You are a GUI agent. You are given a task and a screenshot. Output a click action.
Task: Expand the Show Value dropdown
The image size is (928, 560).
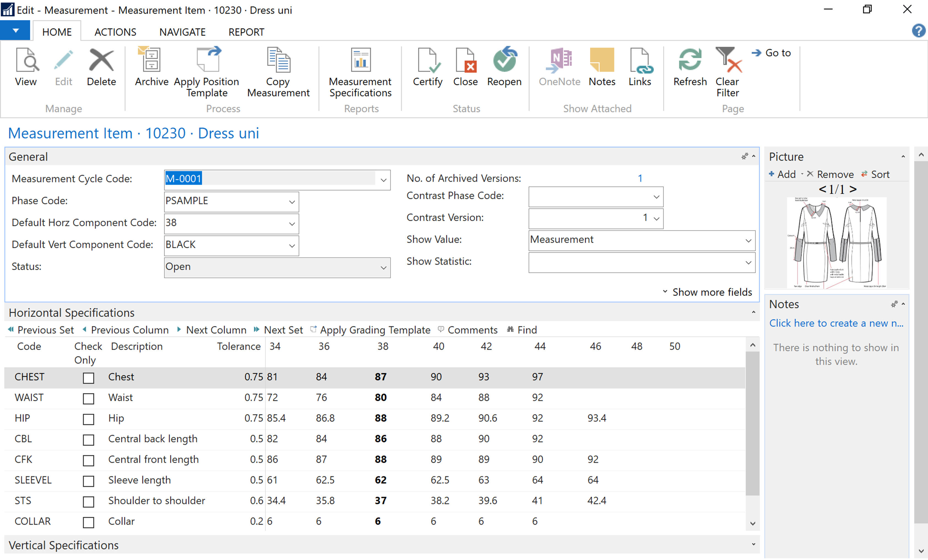(x=748, y=241)
